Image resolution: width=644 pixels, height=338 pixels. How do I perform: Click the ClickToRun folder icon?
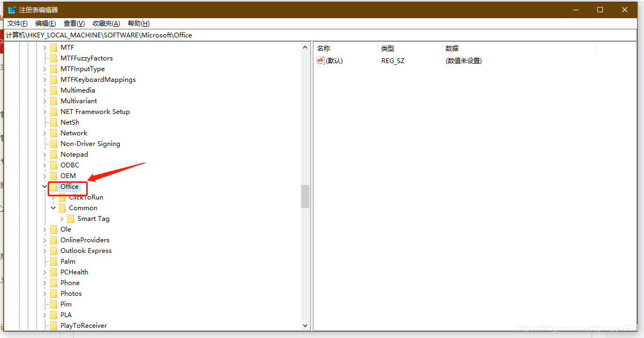(x=62, y=197)
